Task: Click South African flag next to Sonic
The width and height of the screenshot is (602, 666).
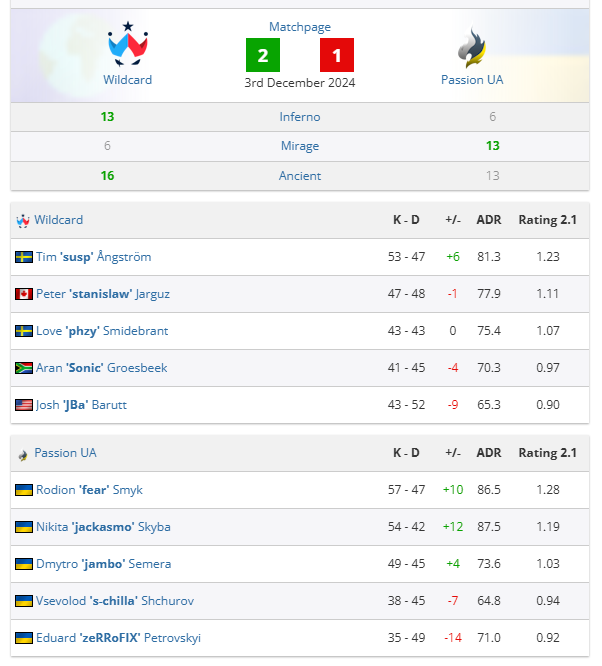Action: coord(24,368)
